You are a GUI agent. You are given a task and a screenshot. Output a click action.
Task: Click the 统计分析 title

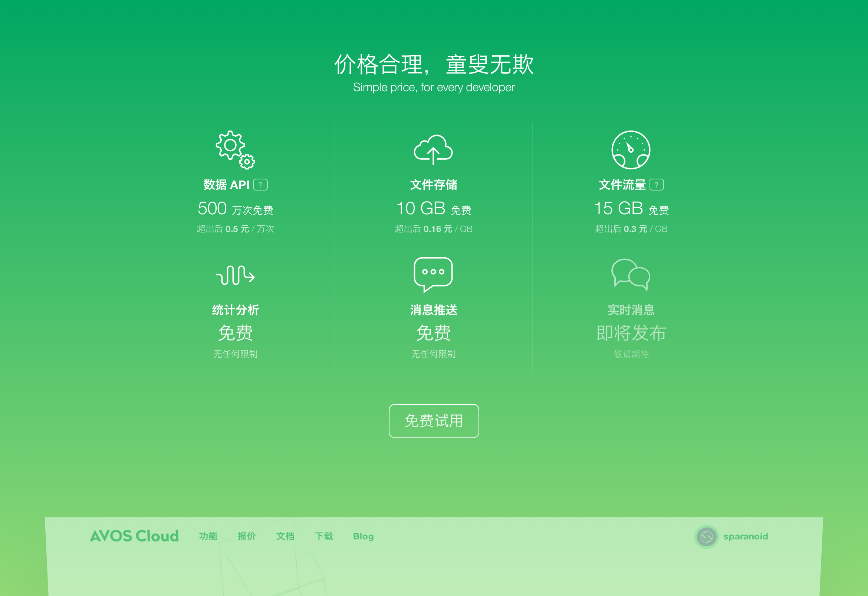point(236,310)
